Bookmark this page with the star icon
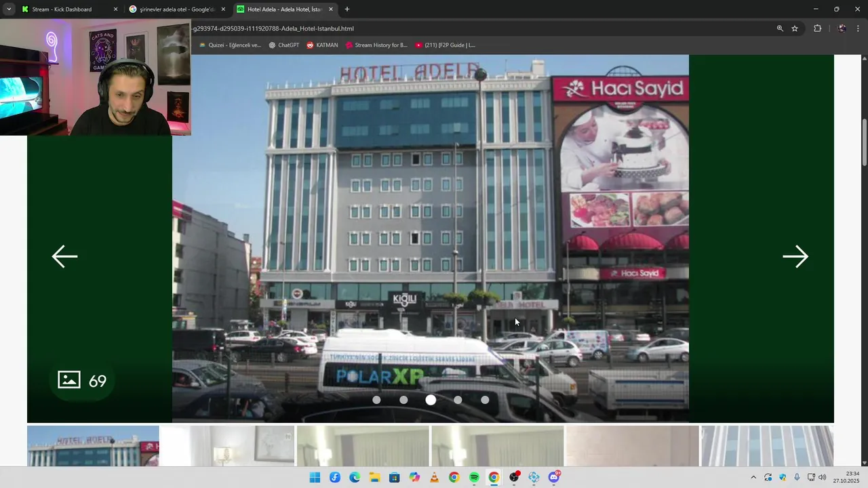This screenshot has height=488, width=868. point(795,28)
